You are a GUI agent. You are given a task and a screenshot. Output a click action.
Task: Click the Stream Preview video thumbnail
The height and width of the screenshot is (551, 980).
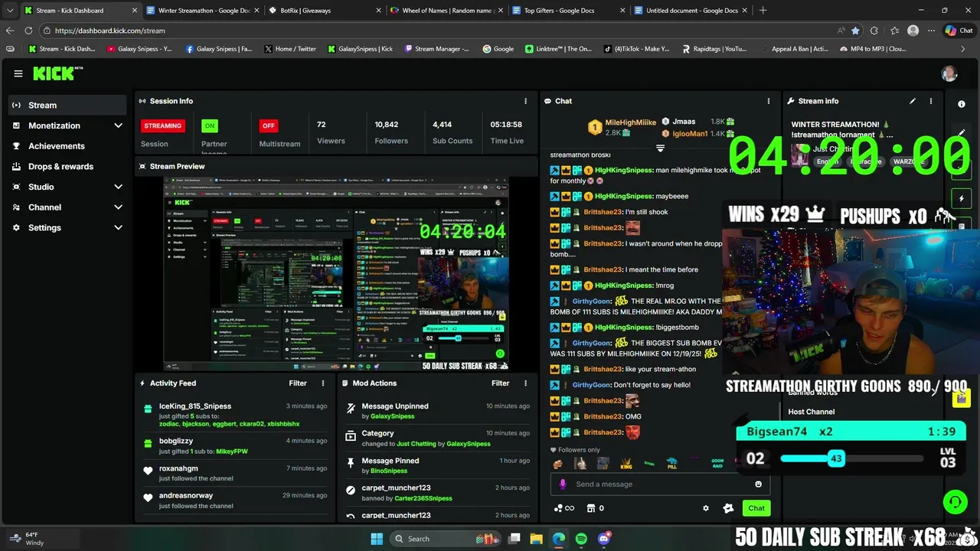(335, 275)
